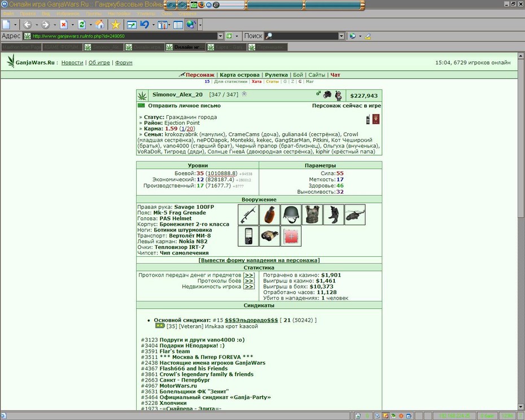Viewport: 525px width, 420px height.
Task: Click the Nokia N82 phone item icon
Action: pos(248,236)
